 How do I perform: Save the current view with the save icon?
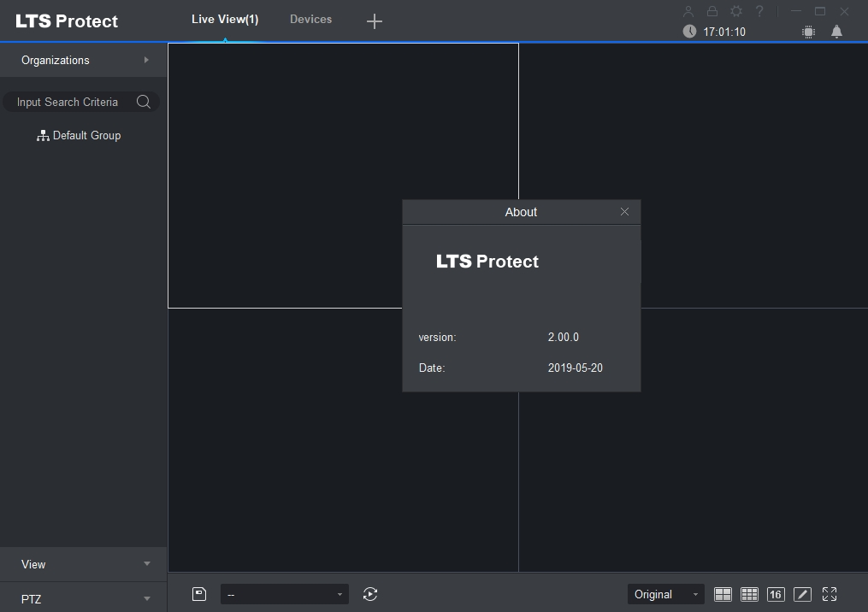tap(199, 594)
